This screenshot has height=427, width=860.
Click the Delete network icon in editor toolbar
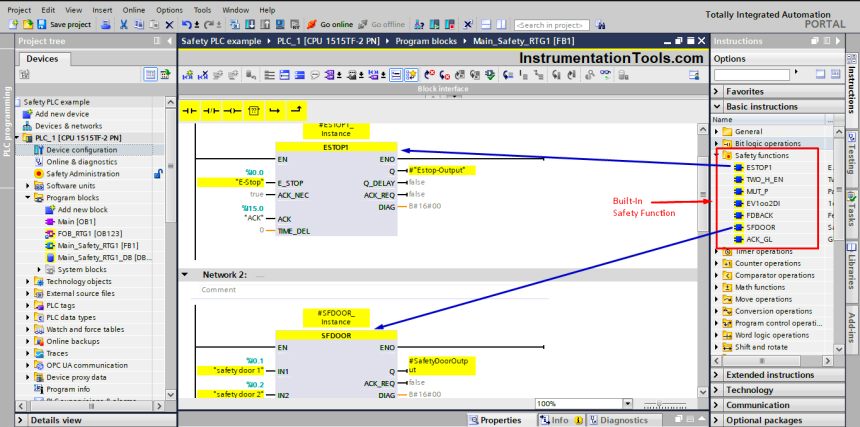coord(203,75)
